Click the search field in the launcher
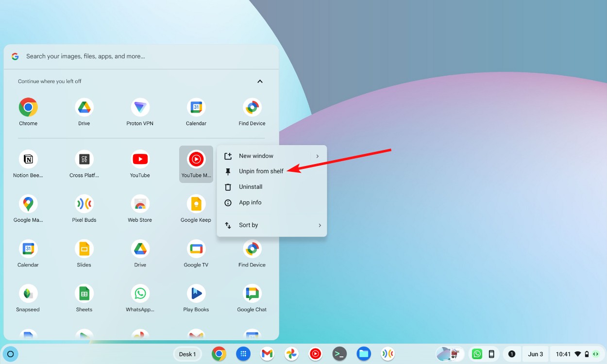Screen dimensions: 607x364 click(121, 56)
